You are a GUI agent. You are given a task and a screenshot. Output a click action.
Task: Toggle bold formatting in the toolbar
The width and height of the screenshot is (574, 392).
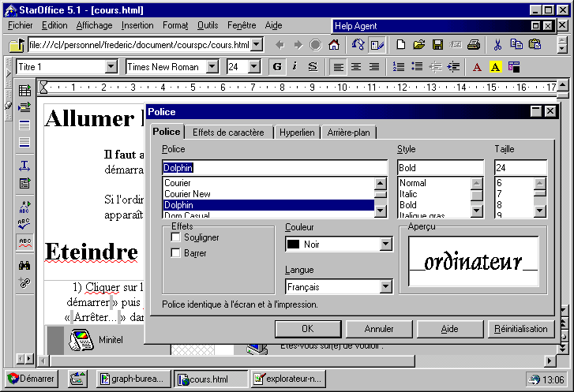tap(277, 67)
